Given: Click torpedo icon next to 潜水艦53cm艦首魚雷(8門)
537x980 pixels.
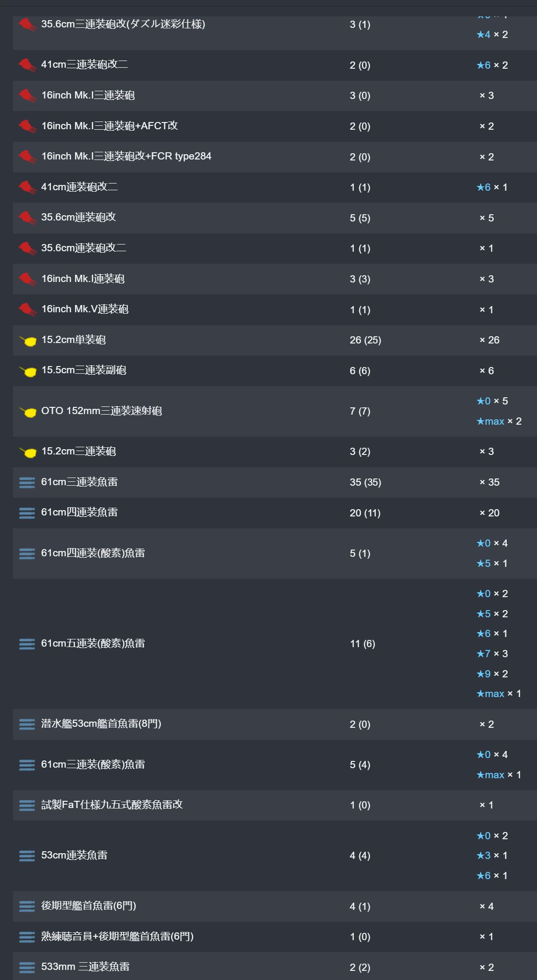Looking at the screenshot, I should [27, 724].
